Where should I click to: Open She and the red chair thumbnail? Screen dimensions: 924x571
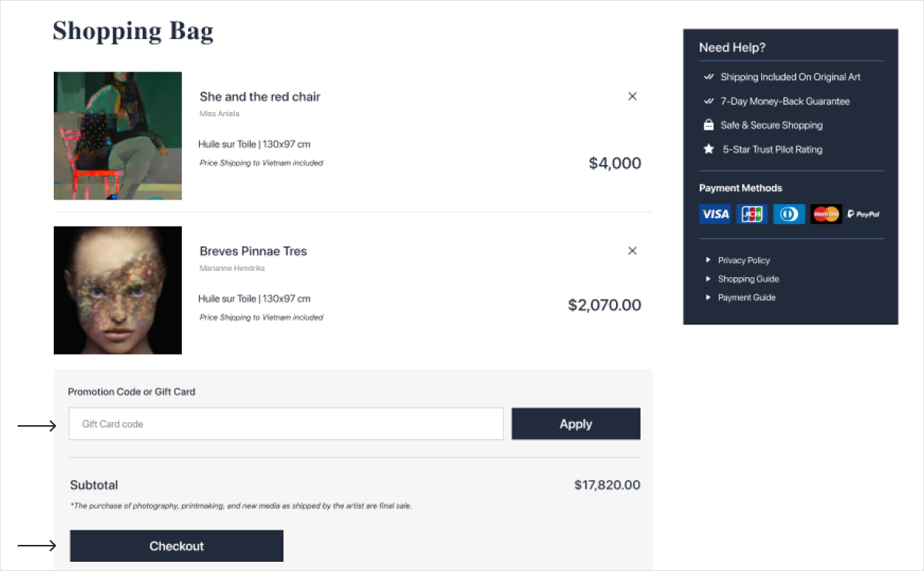118,136
